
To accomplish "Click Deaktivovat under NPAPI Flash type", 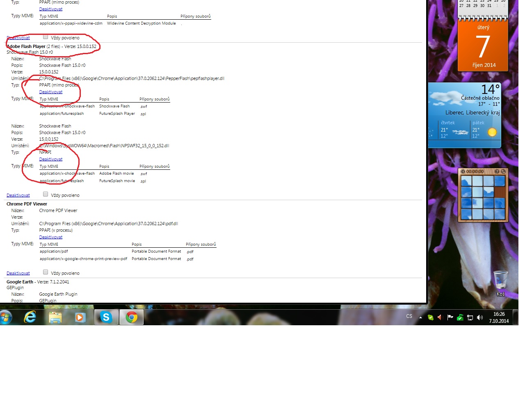I will 51,159.
